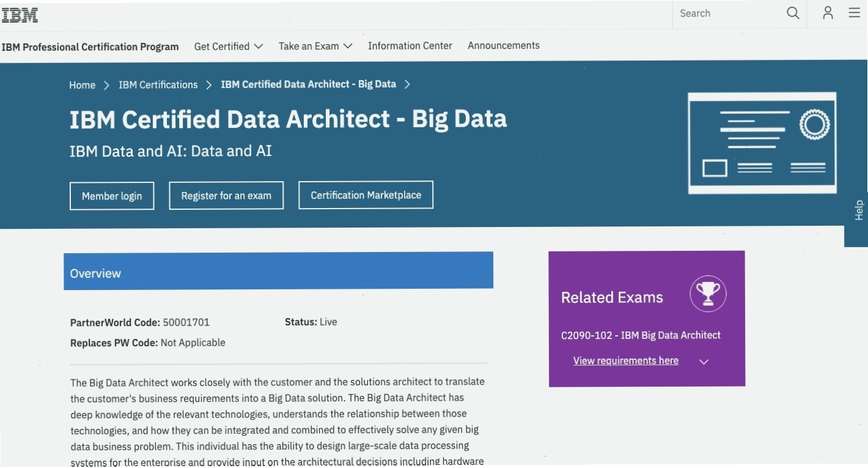The height and width of the screenshot is (468, 868).
Task: Click the search magnifier icon
Action: [x=793, y=13]
